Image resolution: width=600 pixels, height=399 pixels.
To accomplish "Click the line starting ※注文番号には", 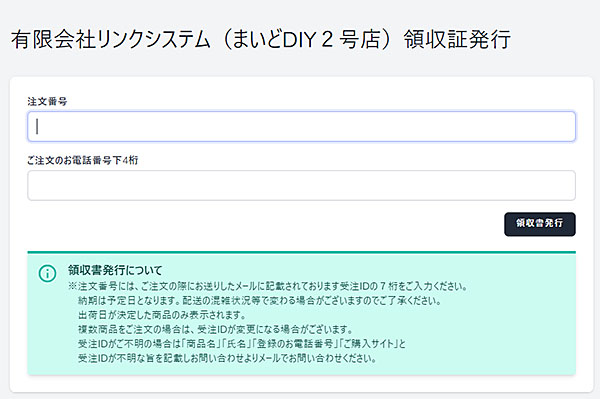I will coord(267,287).
